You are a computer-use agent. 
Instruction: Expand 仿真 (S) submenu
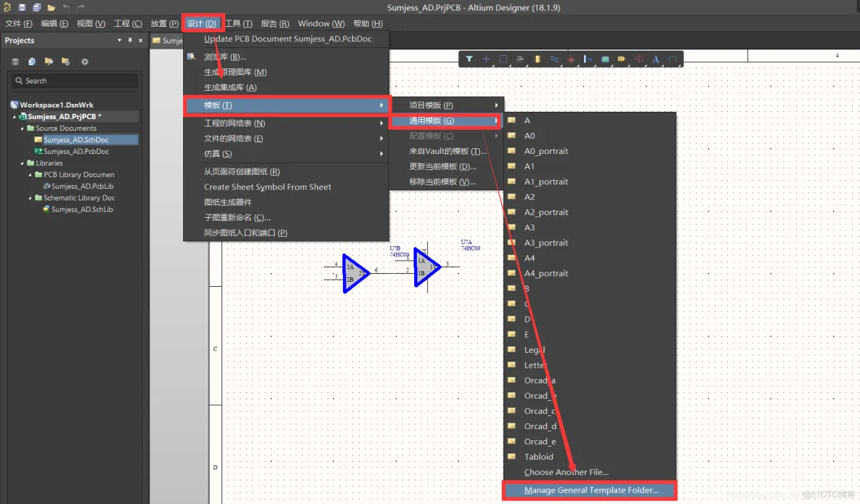pyautogui.click(x=381, y=153)
